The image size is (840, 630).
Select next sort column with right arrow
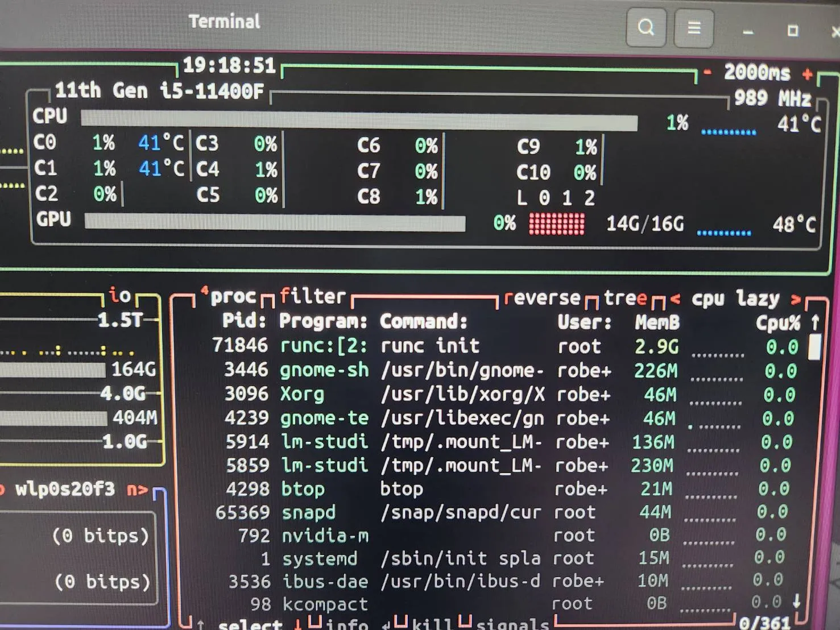click(796, 299)
